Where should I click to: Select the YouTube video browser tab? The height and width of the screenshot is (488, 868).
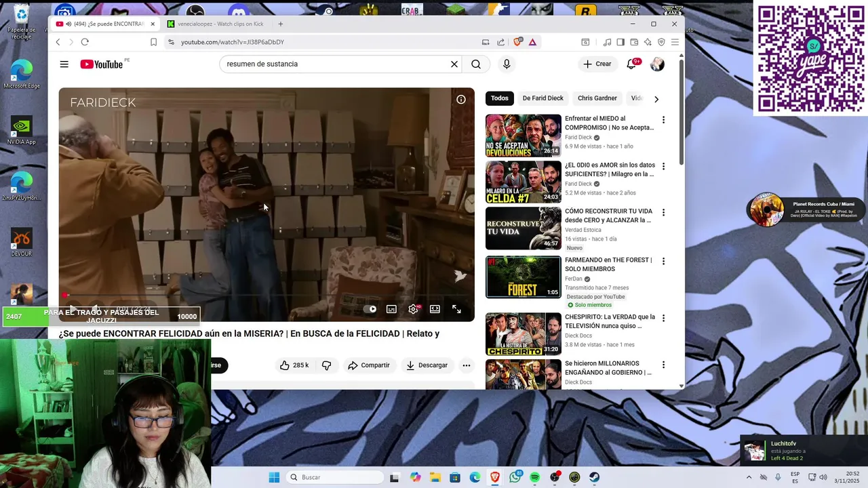[106, 24]
